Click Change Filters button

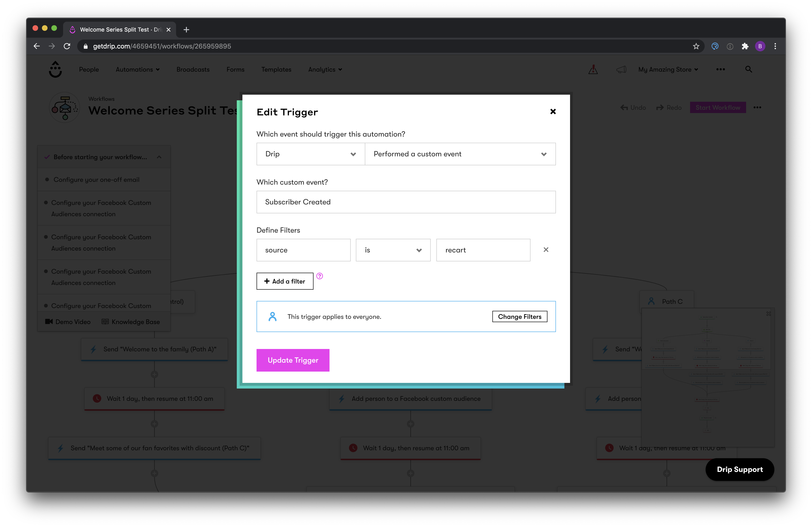click(x=519, y=316)
